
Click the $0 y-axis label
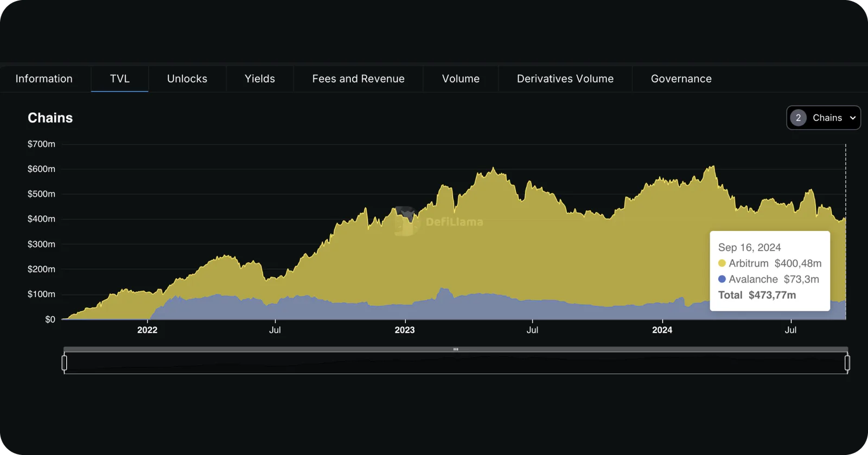click(x=50, y=319)
